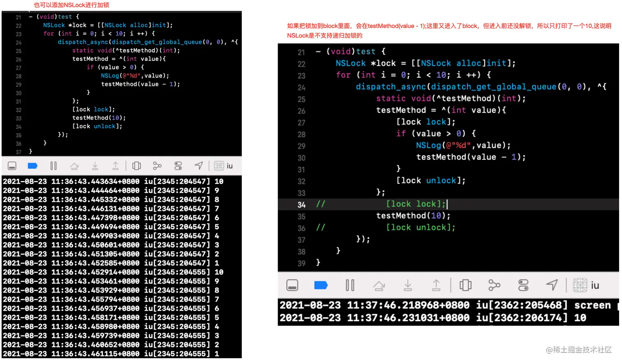
Task: Click 'static void(^testMethod)(int);' in left editor
Action: 126,51
